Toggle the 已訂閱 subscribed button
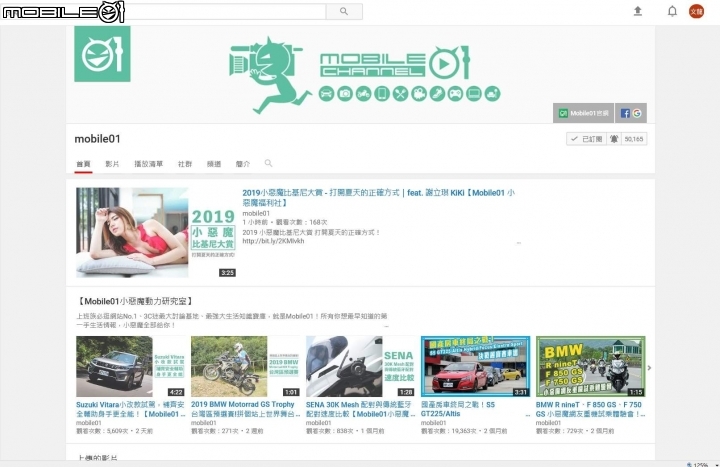Image resolution: width=720 pixels, height=467 pixels. coord(587,139)
